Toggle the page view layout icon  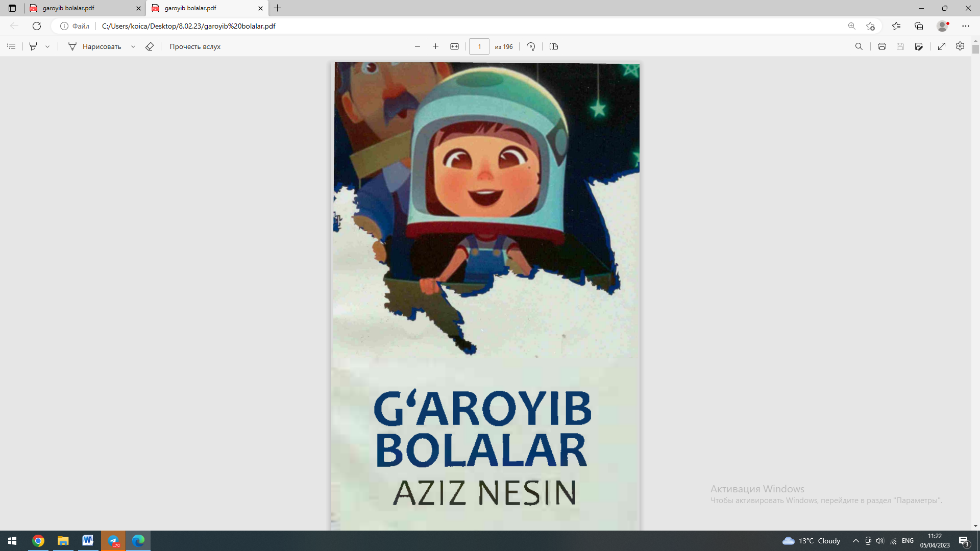point(554,46)
